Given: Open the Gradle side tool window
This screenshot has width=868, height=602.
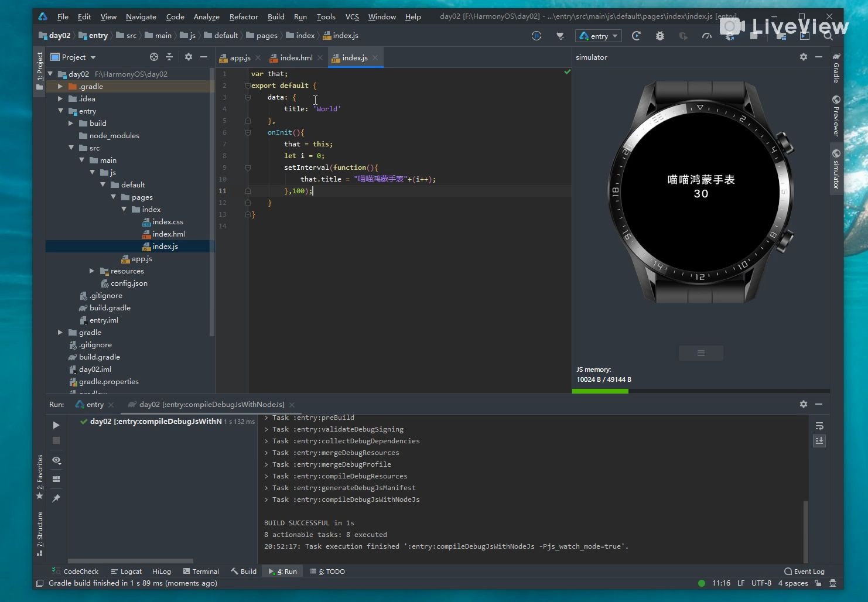Looking at the screenshot, I should [836, 69].
